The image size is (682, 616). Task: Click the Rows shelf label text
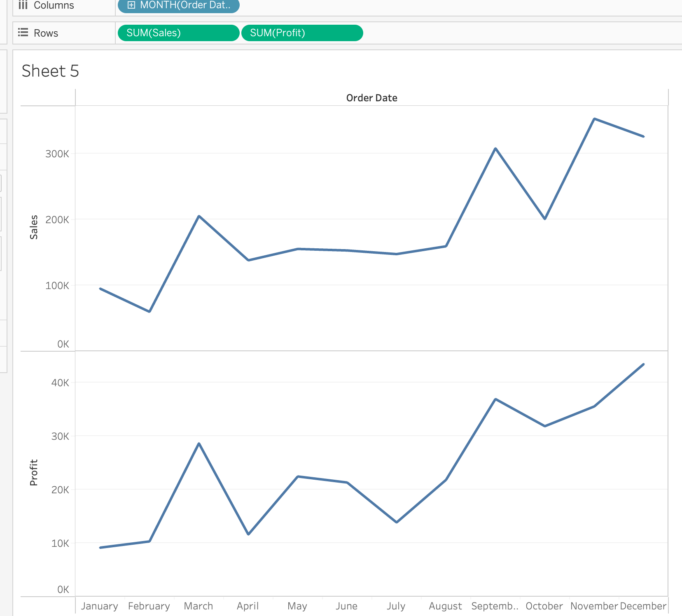[x=46, y=33]
